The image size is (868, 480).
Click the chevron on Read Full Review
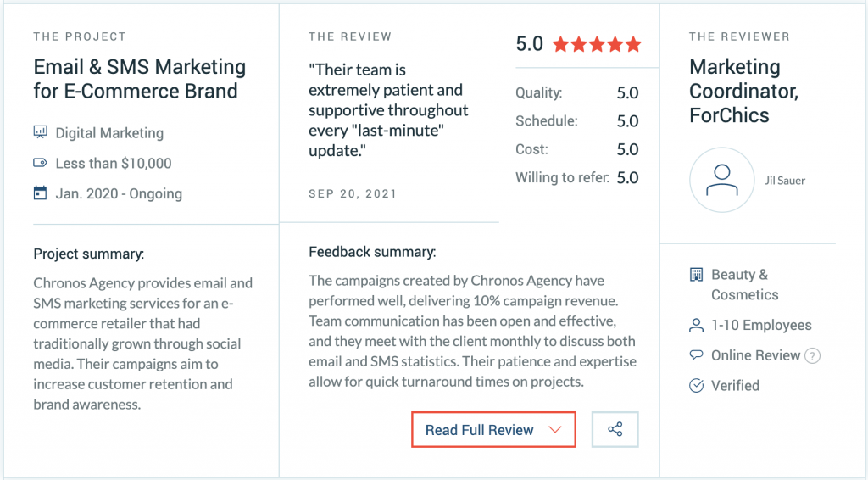(555, 430)
